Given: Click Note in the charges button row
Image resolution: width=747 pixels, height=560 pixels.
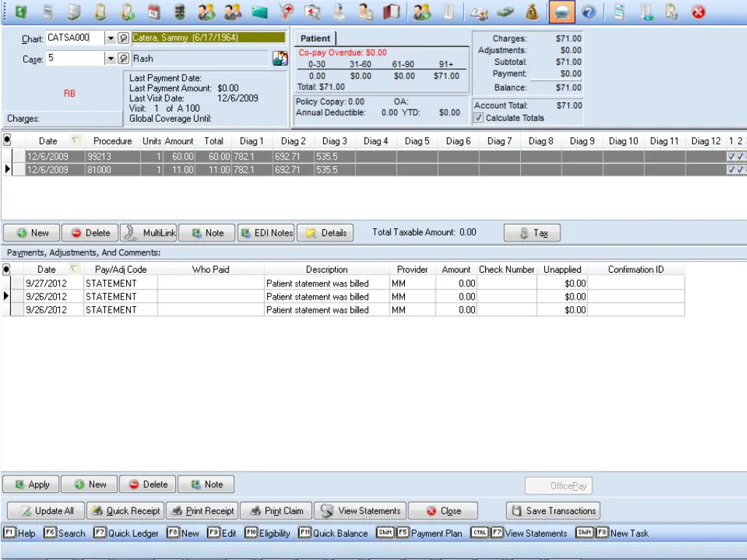Looking at the screenshot, I should click(207, 233).
